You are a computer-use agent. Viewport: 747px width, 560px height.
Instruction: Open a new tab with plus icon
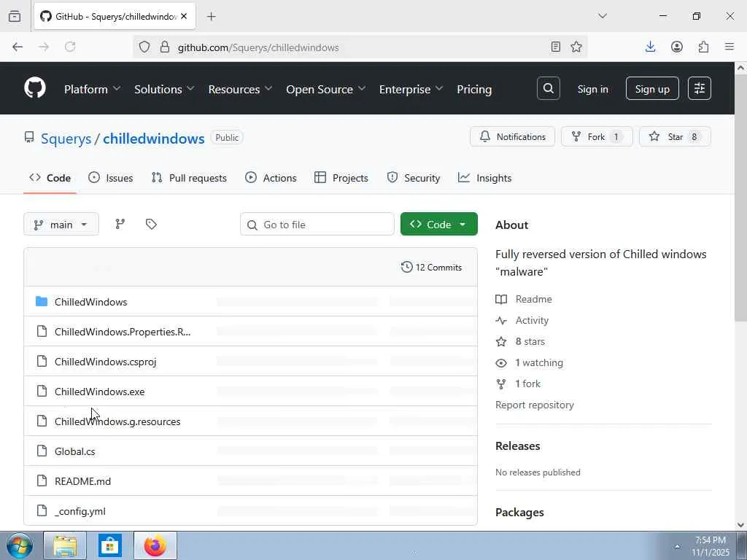click(212, 17)
